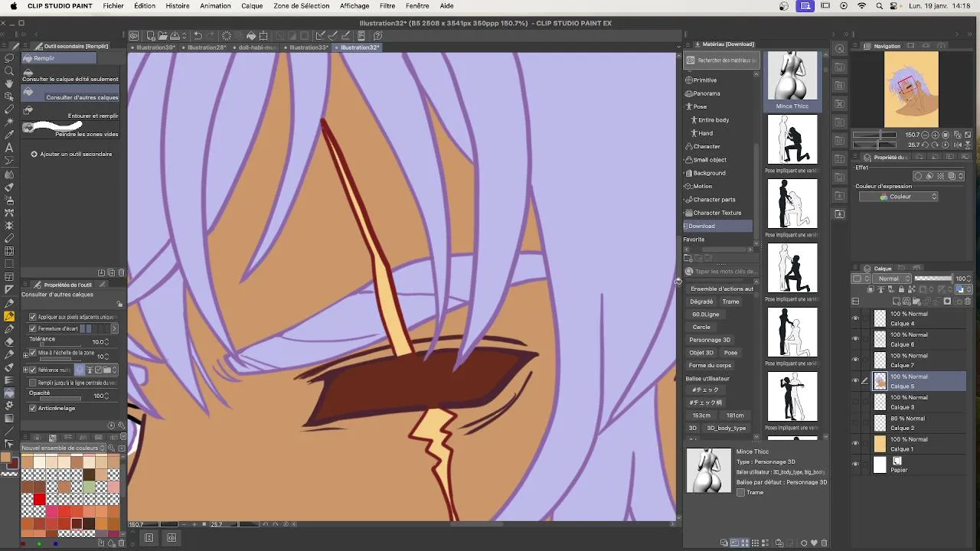Image resolution: width=980 pixels, height=551 pixels.
Task: Select the active Pen tool highlighted in yellow
Action: (x=9, y=316)
